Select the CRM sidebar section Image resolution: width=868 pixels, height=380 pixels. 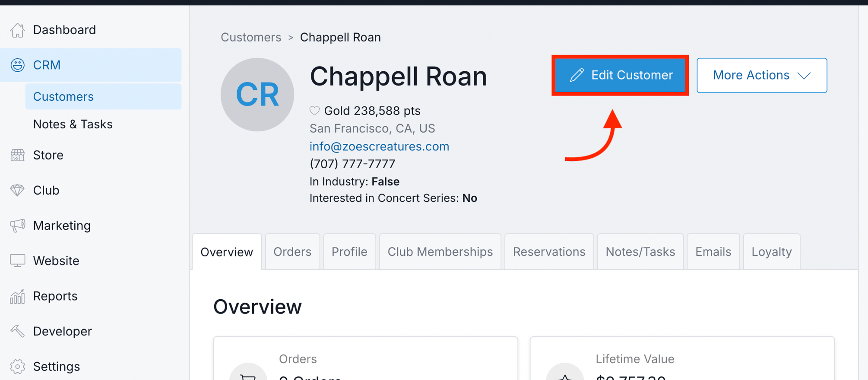click(91, 65)
